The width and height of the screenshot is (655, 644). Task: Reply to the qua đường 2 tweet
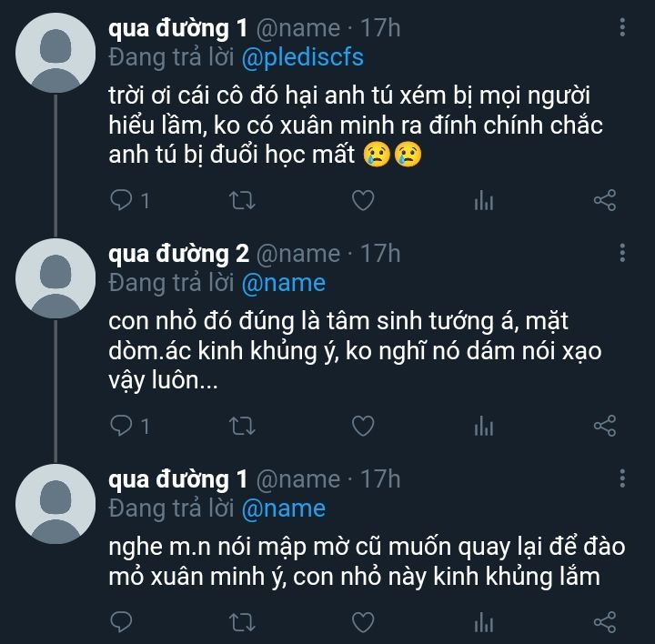click(122, 425)
